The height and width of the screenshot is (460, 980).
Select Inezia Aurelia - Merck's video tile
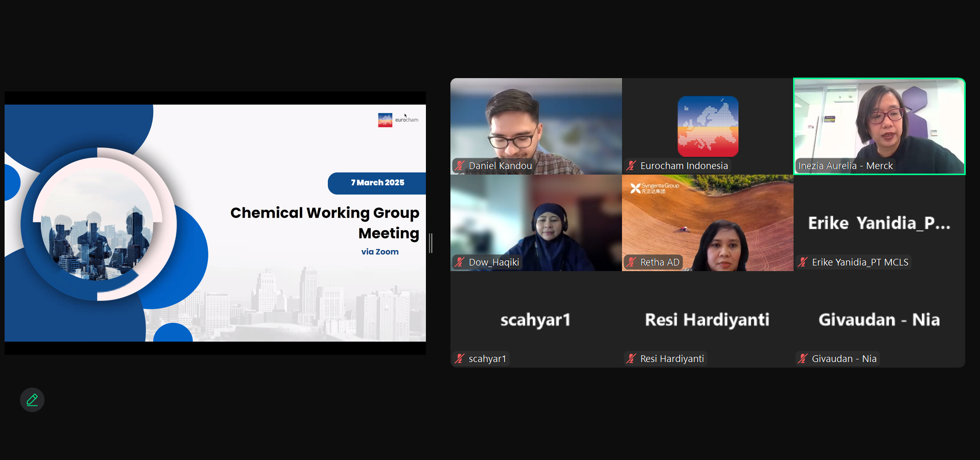pyautogui.click(x=879, y=123)
